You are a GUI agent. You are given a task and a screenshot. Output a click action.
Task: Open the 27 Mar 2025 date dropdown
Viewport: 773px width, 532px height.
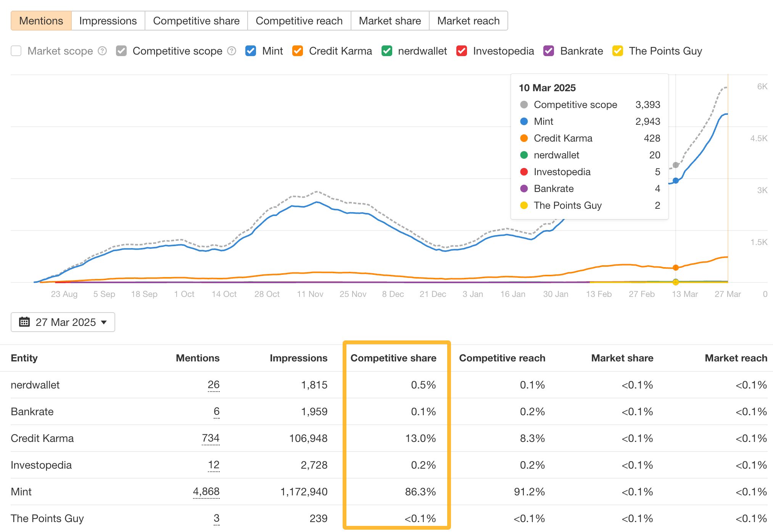(63, 322)
